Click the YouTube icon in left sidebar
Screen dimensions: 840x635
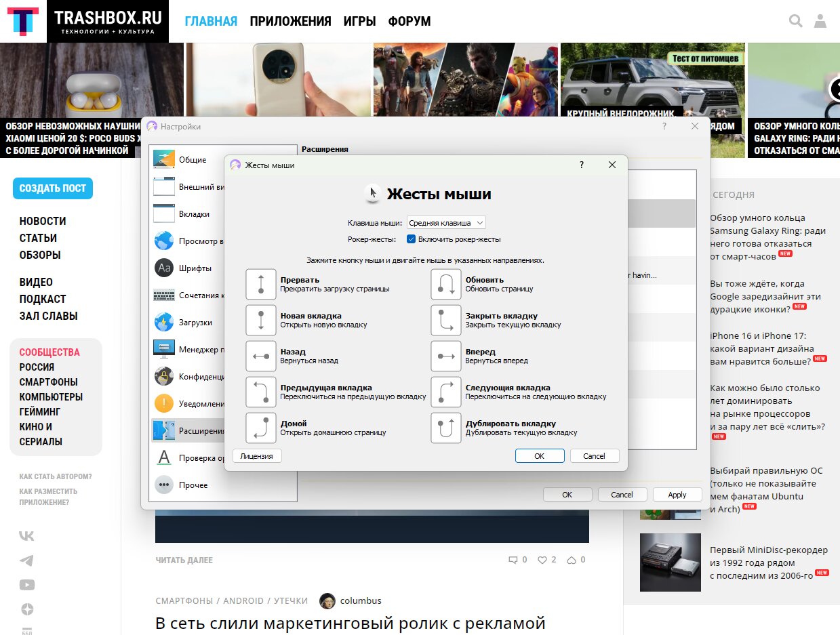(x=26, y=585)
